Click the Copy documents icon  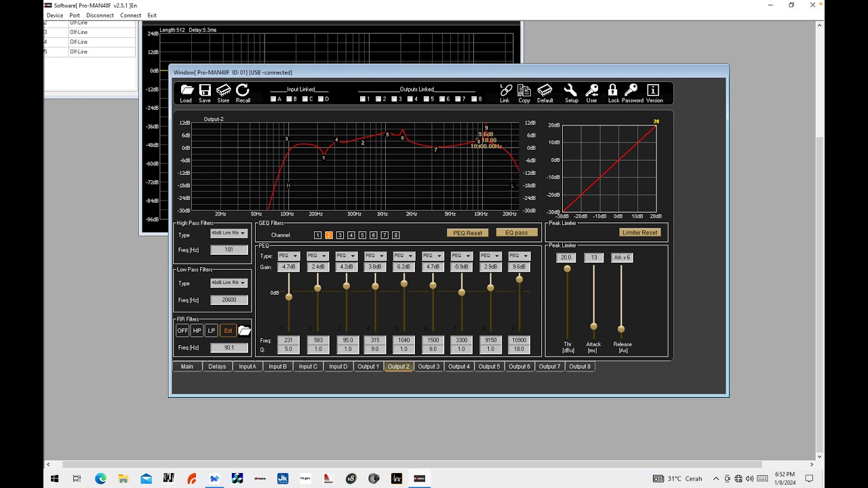point(524,90)
